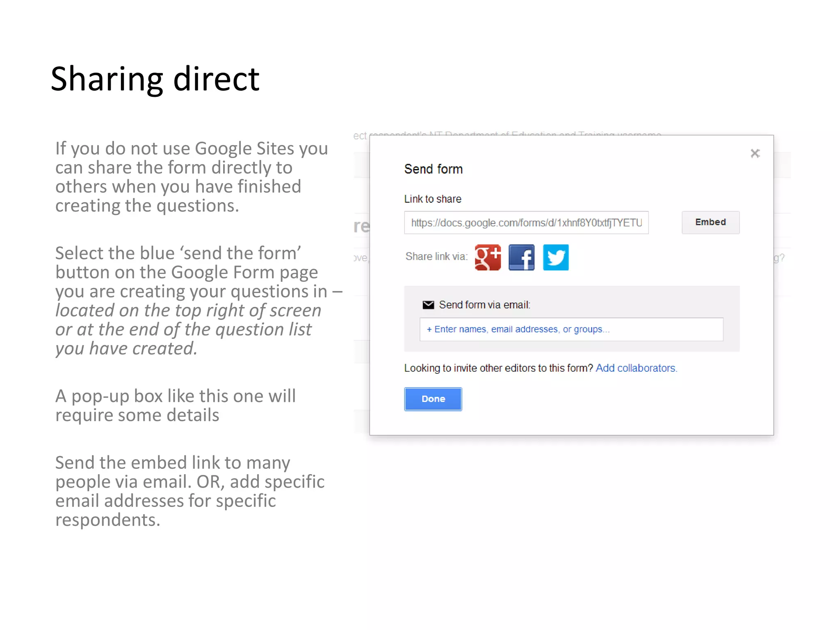Click the 'Send form' dialog heading

(434, 169)
